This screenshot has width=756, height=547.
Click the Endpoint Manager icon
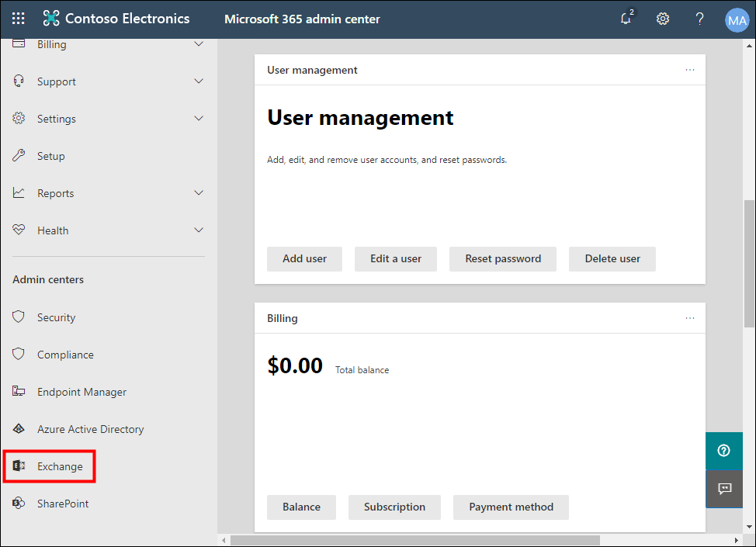coord(19,391)
